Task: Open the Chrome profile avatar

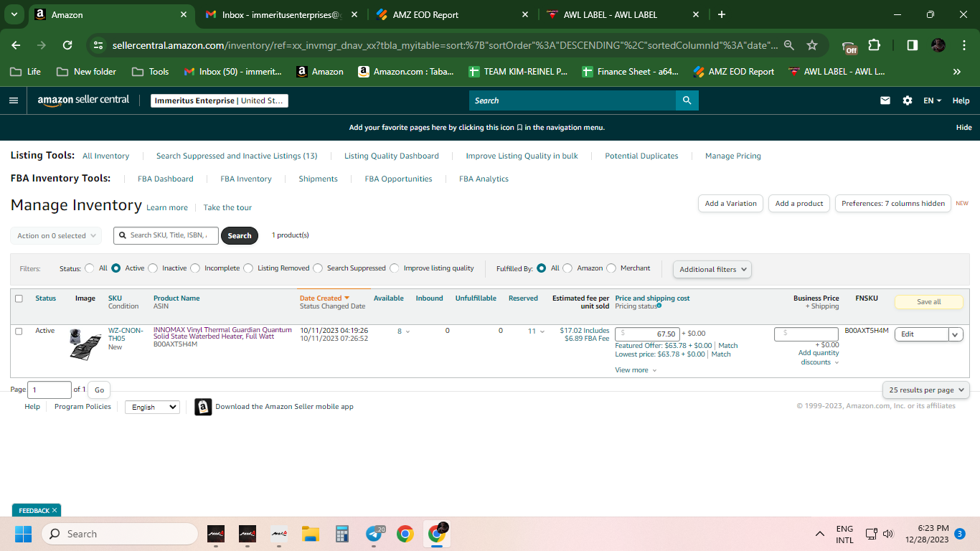Action: pos(938,45)
